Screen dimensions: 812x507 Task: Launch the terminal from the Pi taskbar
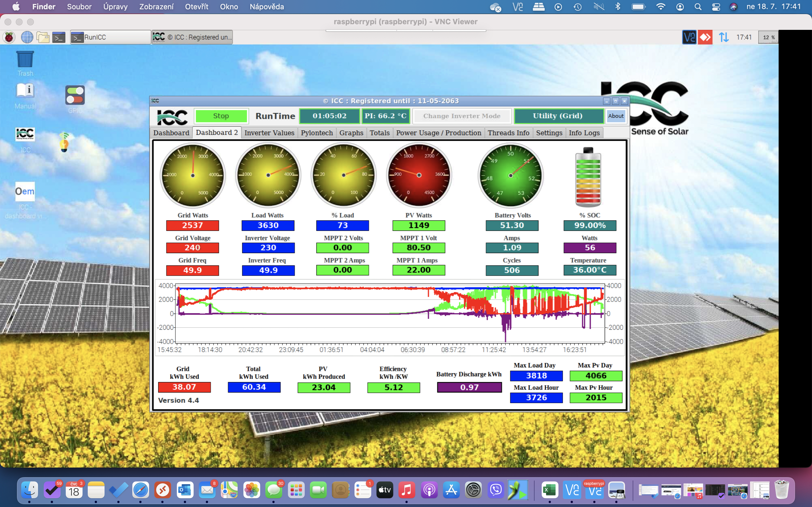click(x=59, y=37)
